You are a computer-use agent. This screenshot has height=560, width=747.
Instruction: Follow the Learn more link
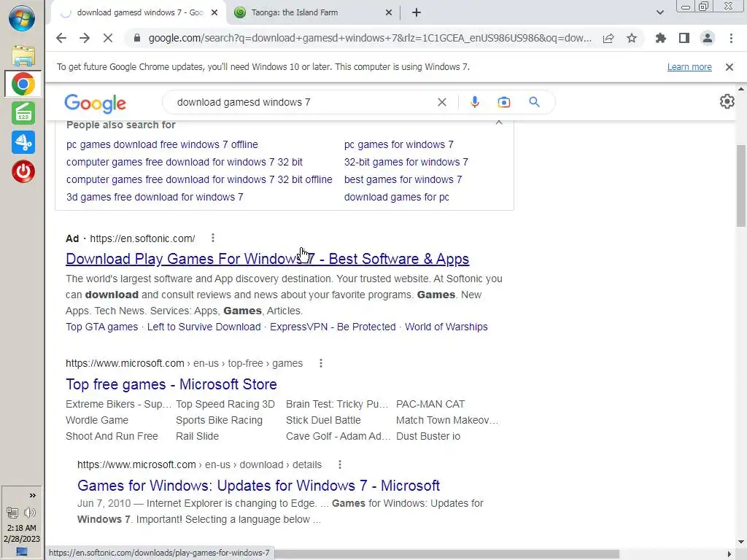point(689,67)
